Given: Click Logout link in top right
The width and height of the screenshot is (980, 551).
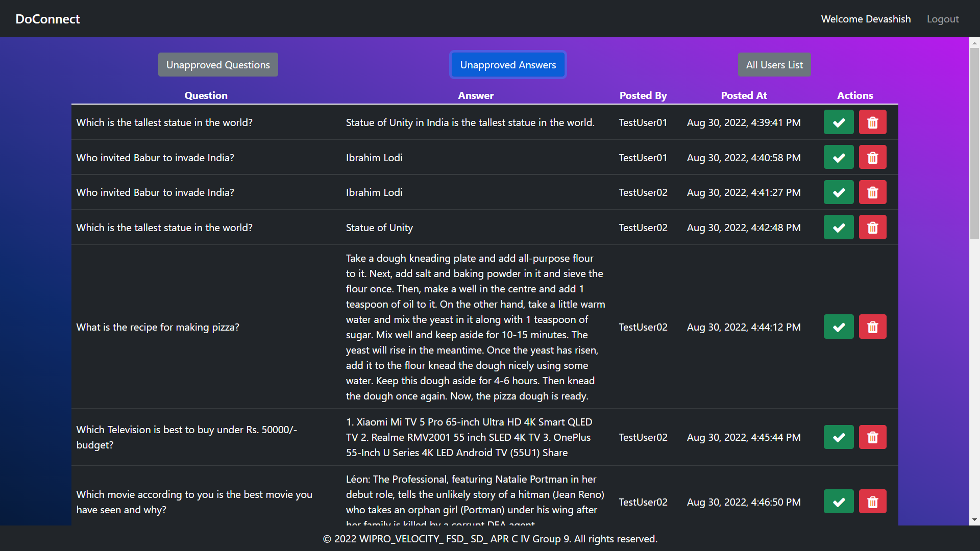Looking at the screenshot, I should (942, 18).
